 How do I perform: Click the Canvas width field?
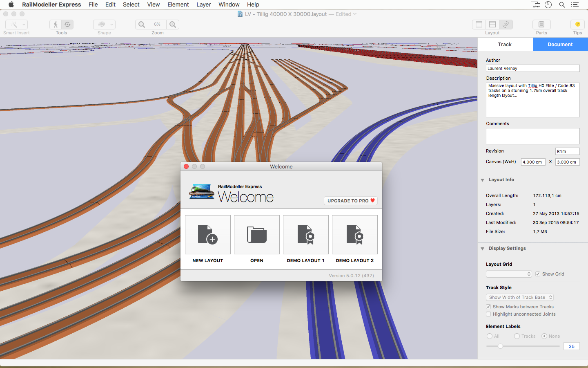(533, 162)
